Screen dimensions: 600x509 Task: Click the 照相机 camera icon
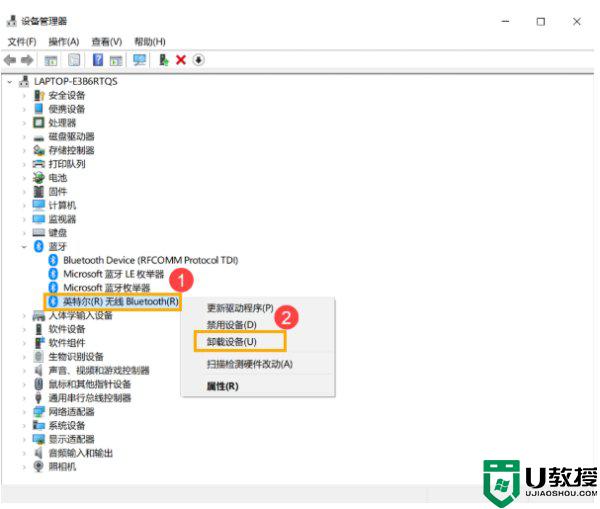click(x=39, y=467)
